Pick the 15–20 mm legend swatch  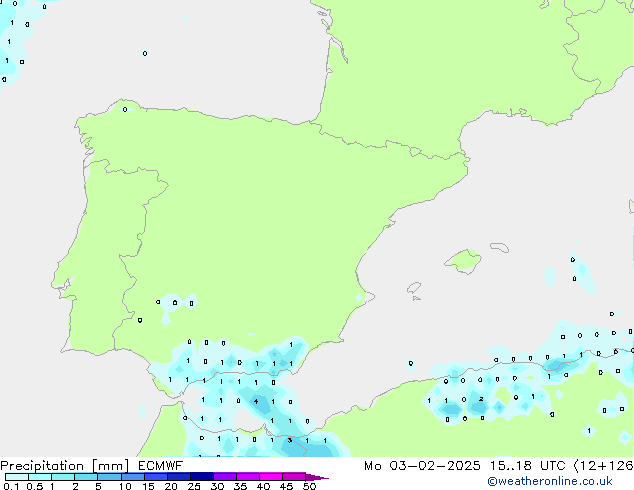coord(157,477)
